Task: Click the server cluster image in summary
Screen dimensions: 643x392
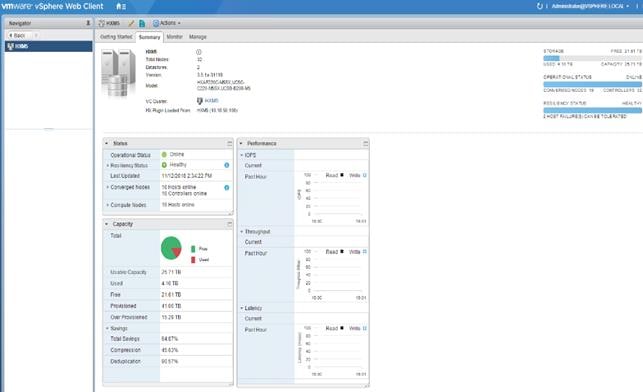Action: click(x=118, y=73)
